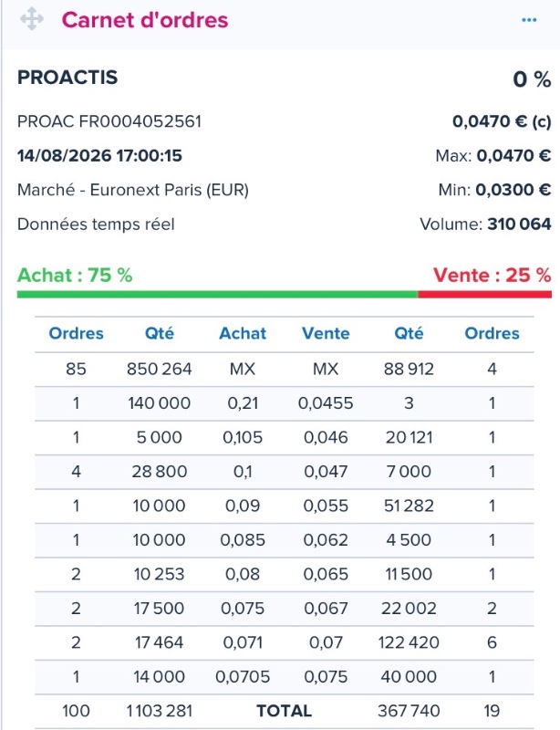Click the green Achat portion of the bar
The image size is (560, 730).
click(x=217, y=294)
